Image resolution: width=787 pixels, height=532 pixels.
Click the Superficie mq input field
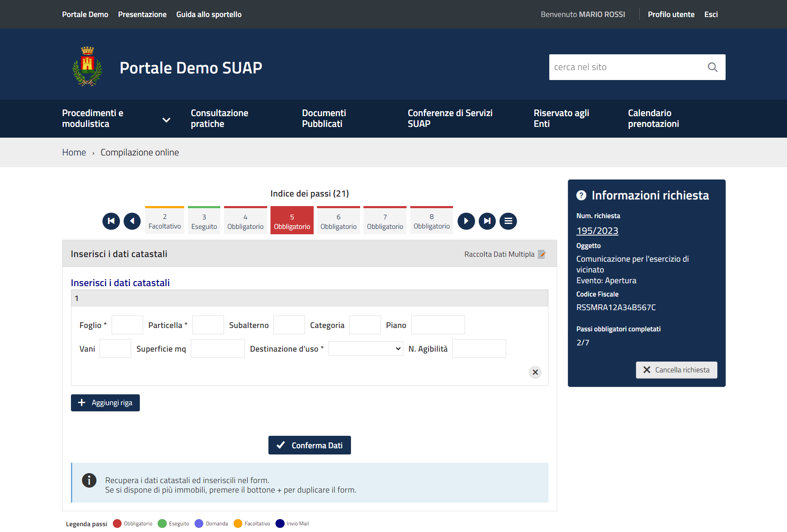pos(217,349)
